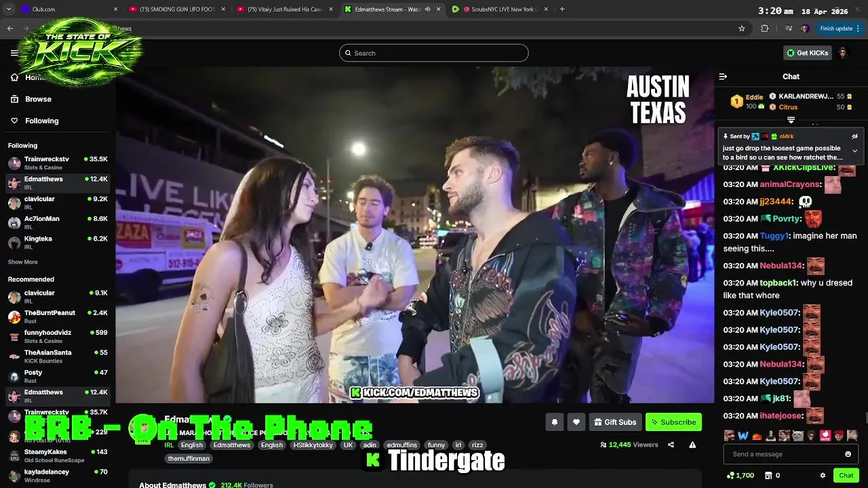Open the recommended channel TheBurntPeanut

[58, 317]
